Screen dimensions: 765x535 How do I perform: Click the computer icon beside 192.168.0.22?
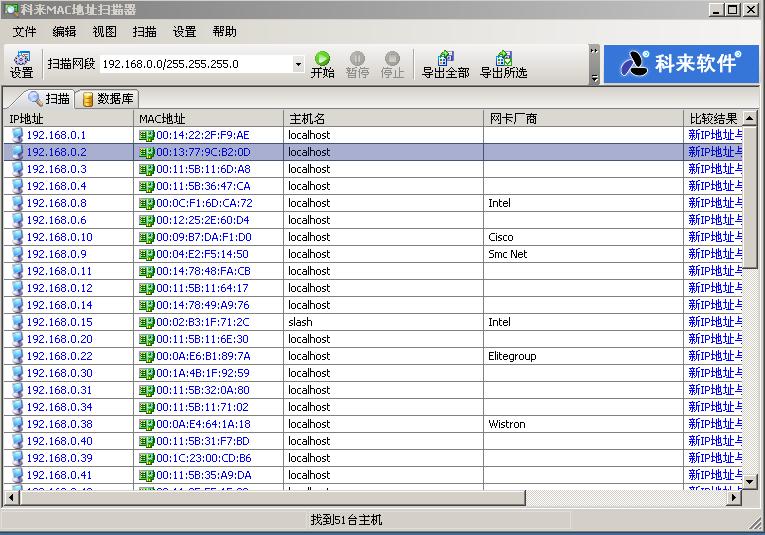point(17,356)
